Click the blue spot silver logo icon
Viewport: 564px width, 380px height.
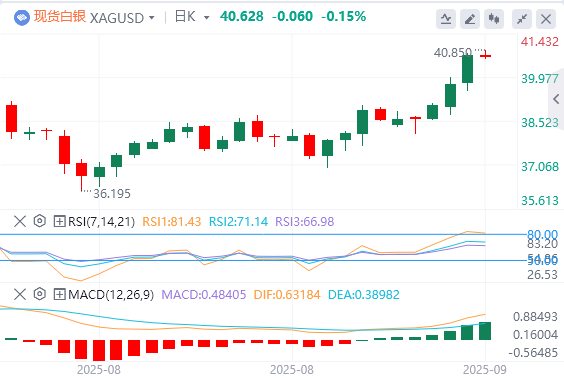coord(22,17)
